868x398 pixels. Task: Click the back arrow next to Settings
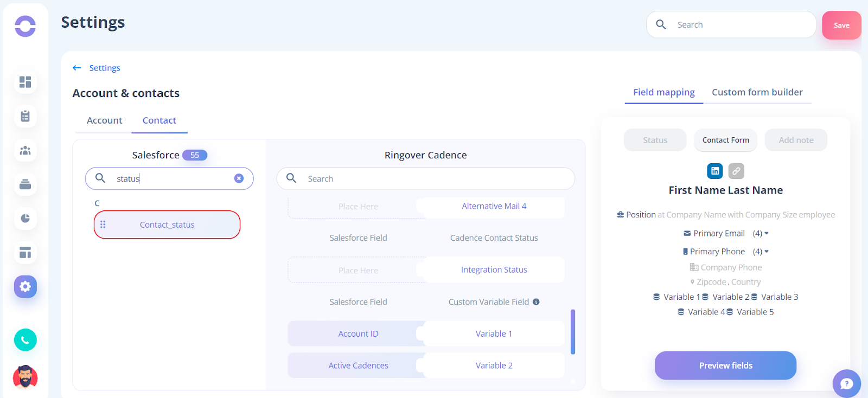tap(77, 68)
